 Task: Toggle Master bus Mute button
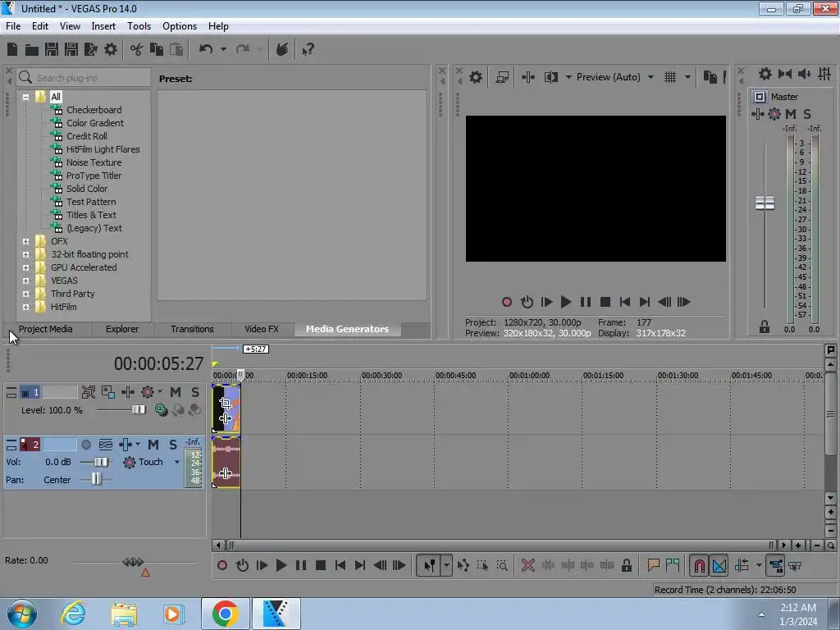point(790,113)
